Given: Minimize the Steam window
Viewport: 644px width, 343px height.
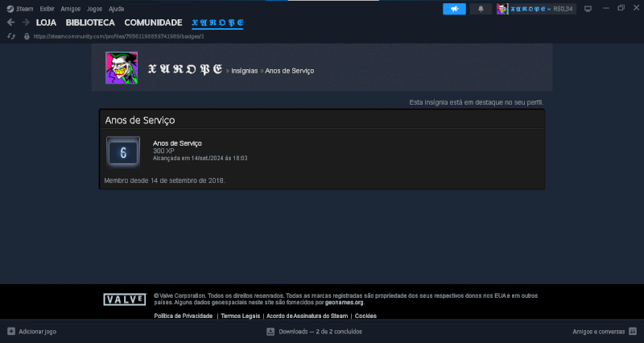Looking at the screenshot, I should point(606,8).
